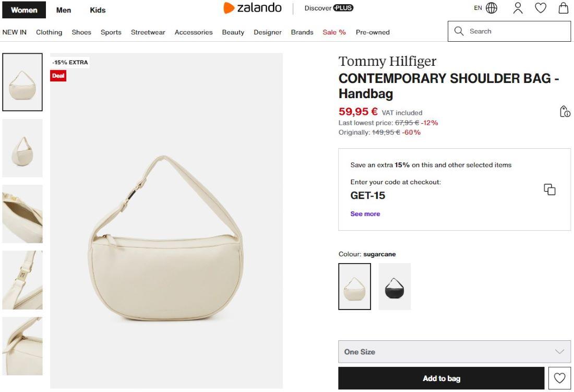Click into the Search field

517,31
